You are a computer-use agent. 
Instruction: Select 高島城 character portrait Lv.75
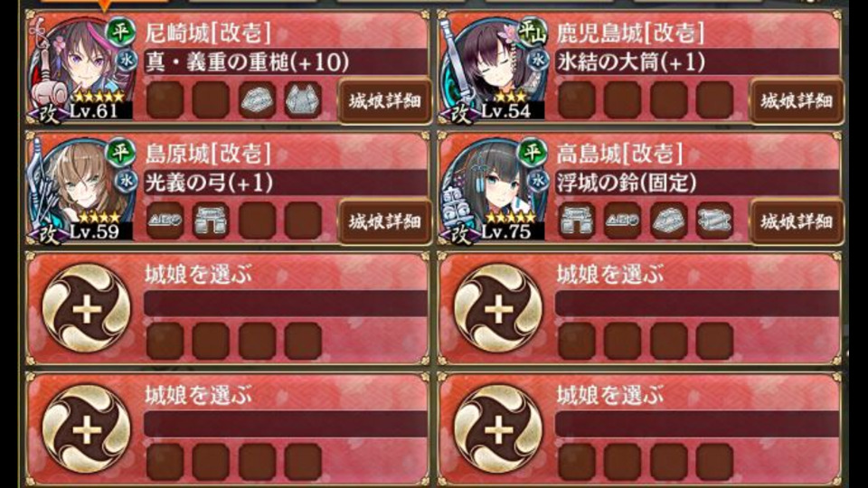tap(494, 190)
